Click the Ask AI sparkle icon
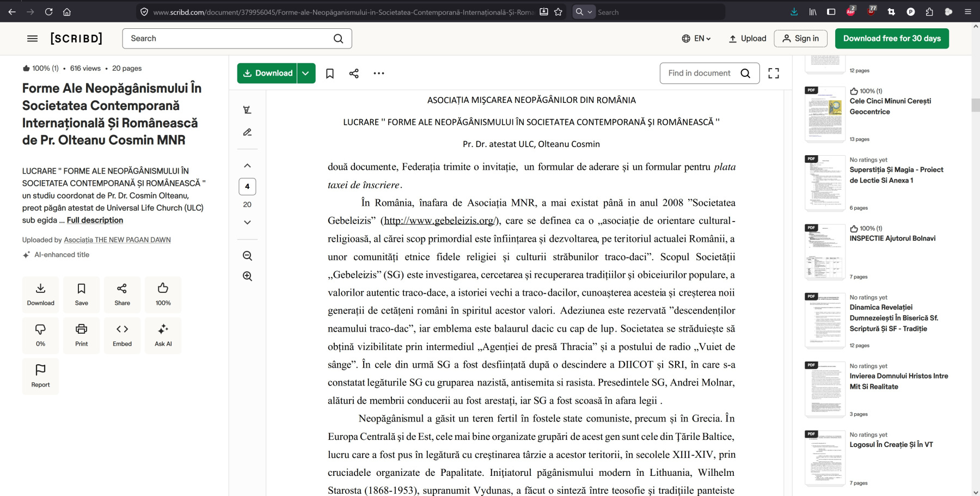Image resolution: width=980 pixels, height=496 pixels. click(x=163, y=335)
